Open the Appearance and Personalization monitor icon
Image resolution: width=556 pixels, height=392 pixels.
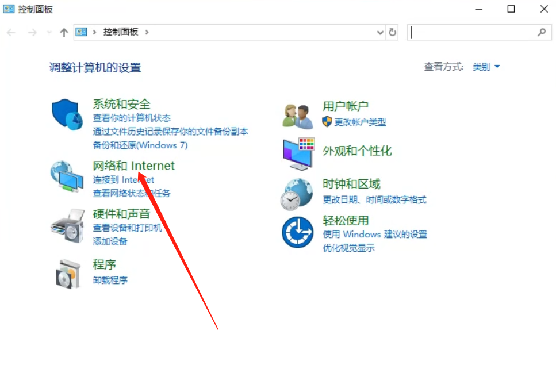point(298,154)
